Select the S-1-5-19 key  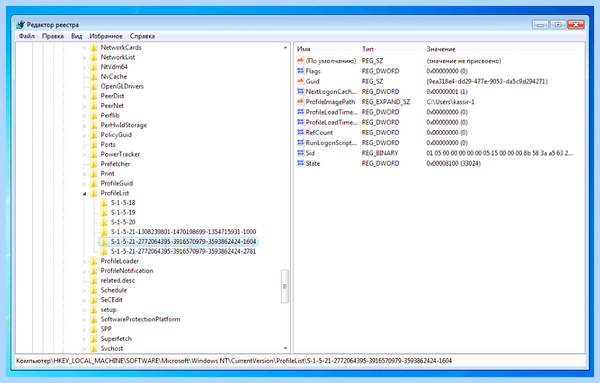click(123, 212)
